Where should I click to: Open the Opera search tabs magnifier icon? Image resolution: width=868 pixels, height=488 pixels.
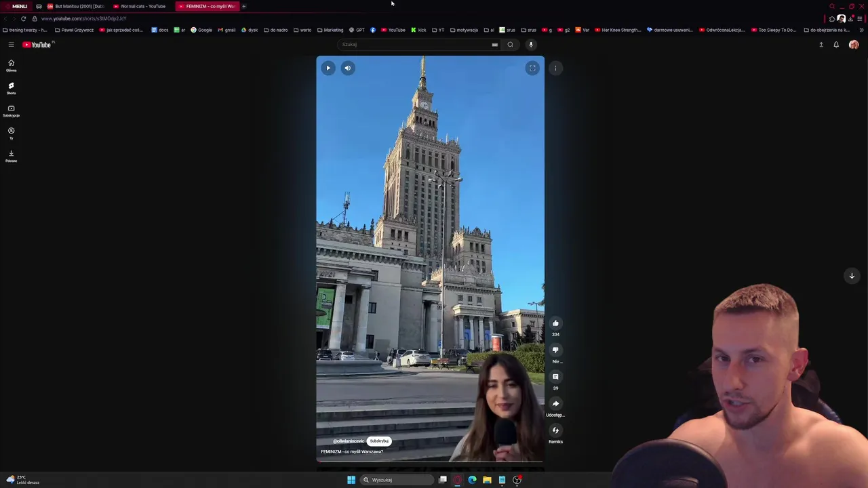(x=832, y=6)
